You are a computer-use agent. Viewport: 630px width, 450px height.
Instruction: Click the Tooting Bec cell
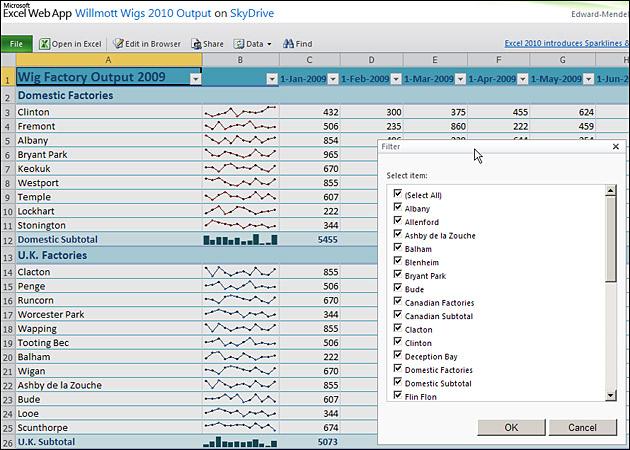point(108,343)
